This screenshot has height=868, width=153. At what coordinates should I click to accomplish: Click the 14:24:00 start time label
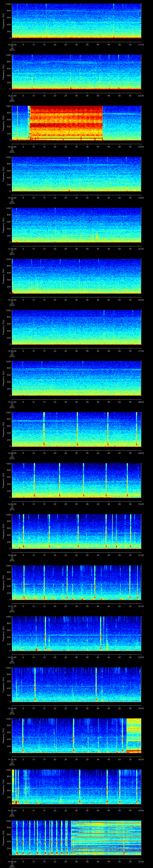click(x=12, y=249)
